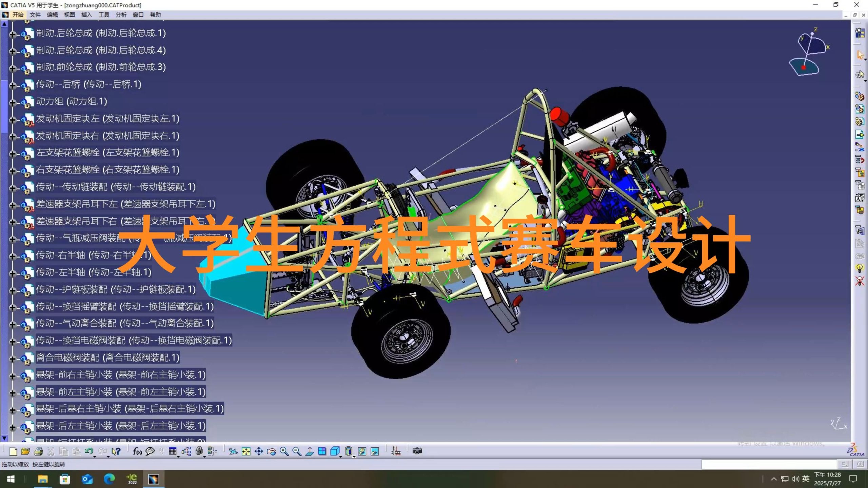Expand the 离合电磁阀装配 tree node
Screen dimensions: 868x488
coord(12,359)
